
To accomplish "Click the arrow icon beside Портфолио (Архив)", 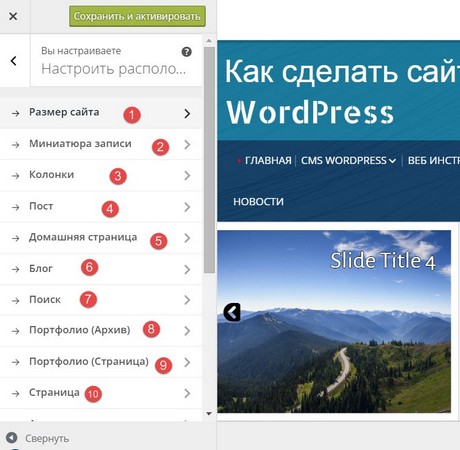I will point(15,331).
